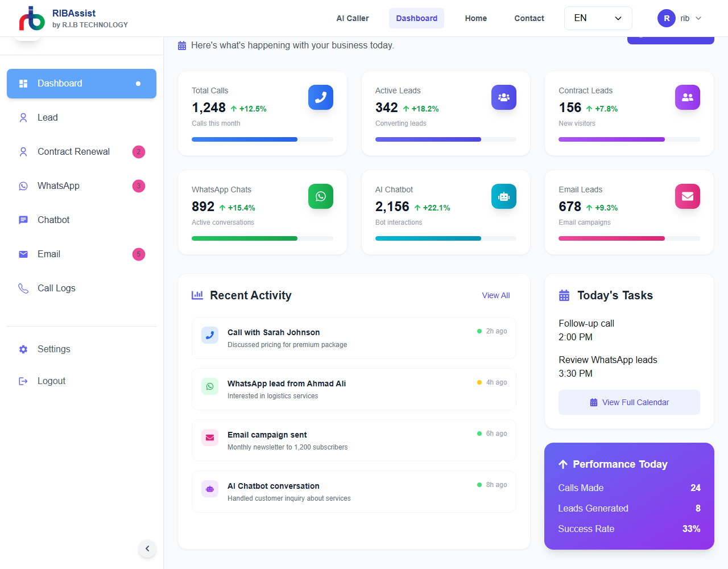
Task: Click the Contract Leads purple icon
Action: (x=687, y=97)
